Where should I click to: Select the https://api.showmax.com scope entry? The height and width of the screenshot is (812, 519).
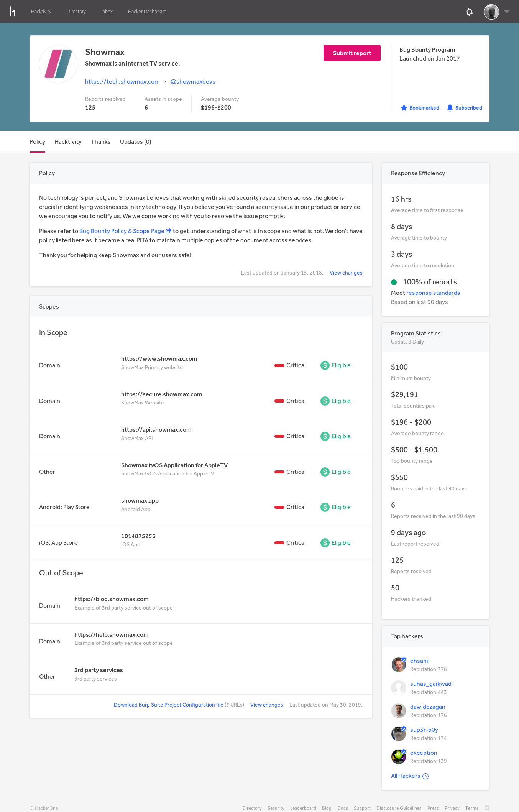pos(156,430)
